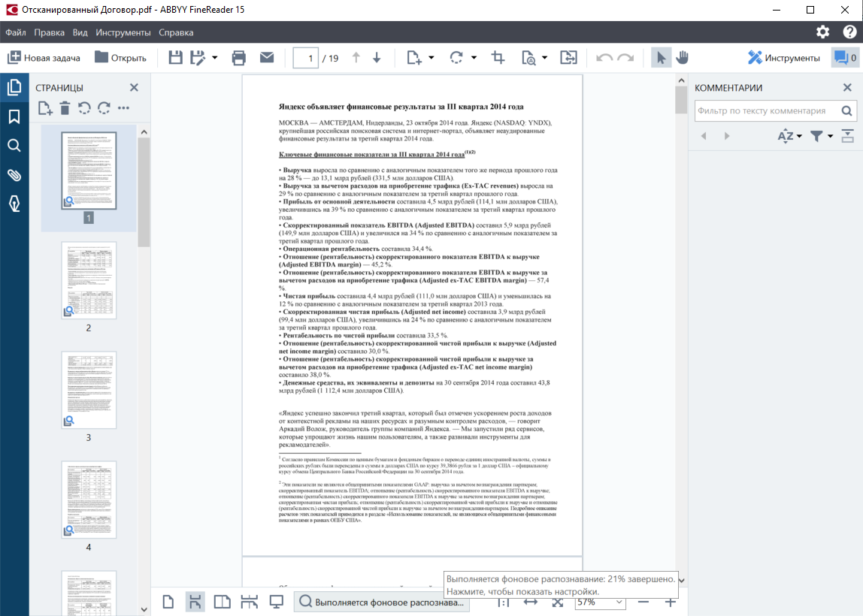
Task: Click the Rotate pages icon in main toolbar
Action: (x=456, y=57)
